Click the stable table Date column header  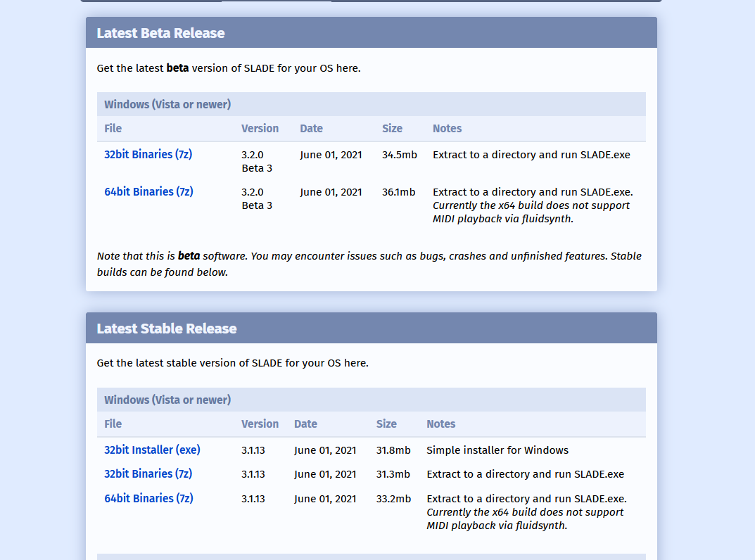[x=306, y=424]
